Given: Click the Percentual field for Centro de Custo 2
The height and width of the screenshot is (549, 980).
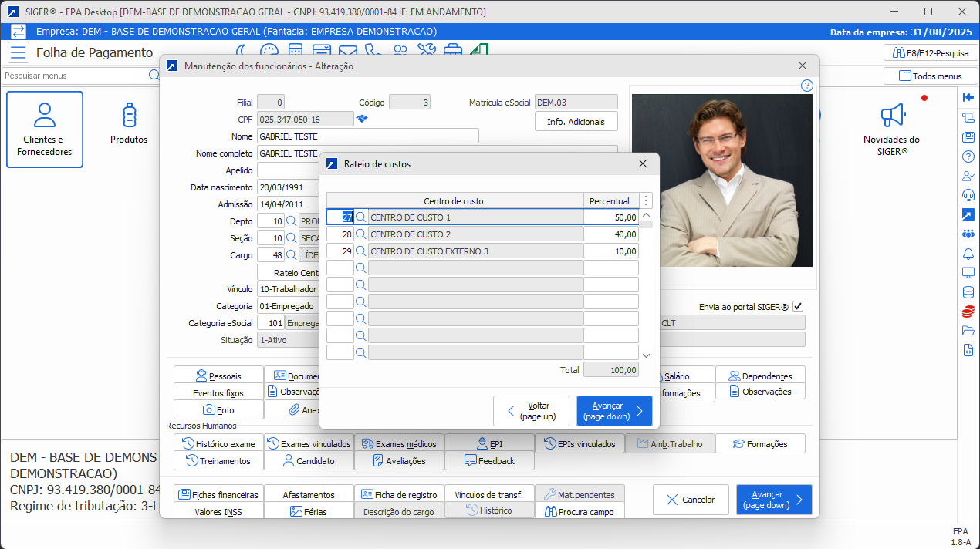Looking at the screenshot, I should (x=610, y=234).
